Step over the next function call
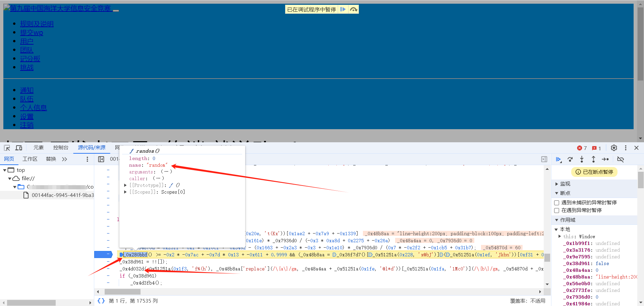Image resolution: width=644 pixels, height=306 pixels. [570, 159]
